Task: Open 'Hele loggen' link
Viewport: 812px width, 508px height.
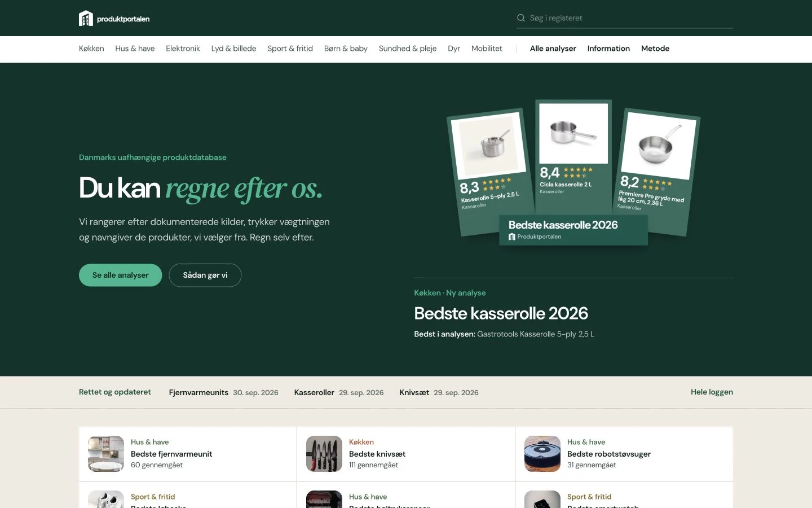Action: coord(712,392)
